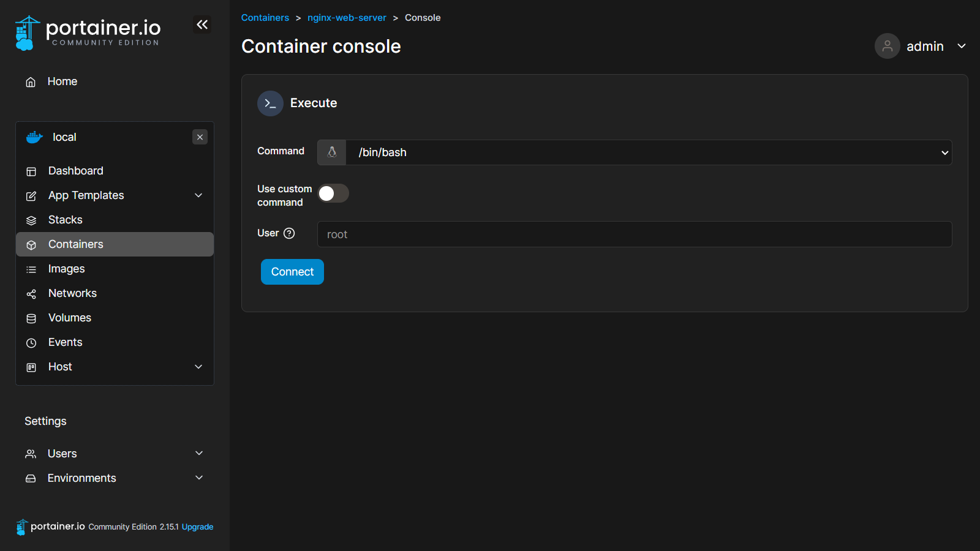Click the help icon next to User

click(289, 233)
